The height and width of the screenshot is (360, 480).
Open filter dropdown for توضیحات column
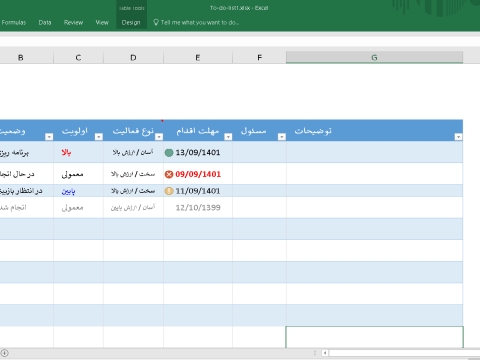[458, 137]
